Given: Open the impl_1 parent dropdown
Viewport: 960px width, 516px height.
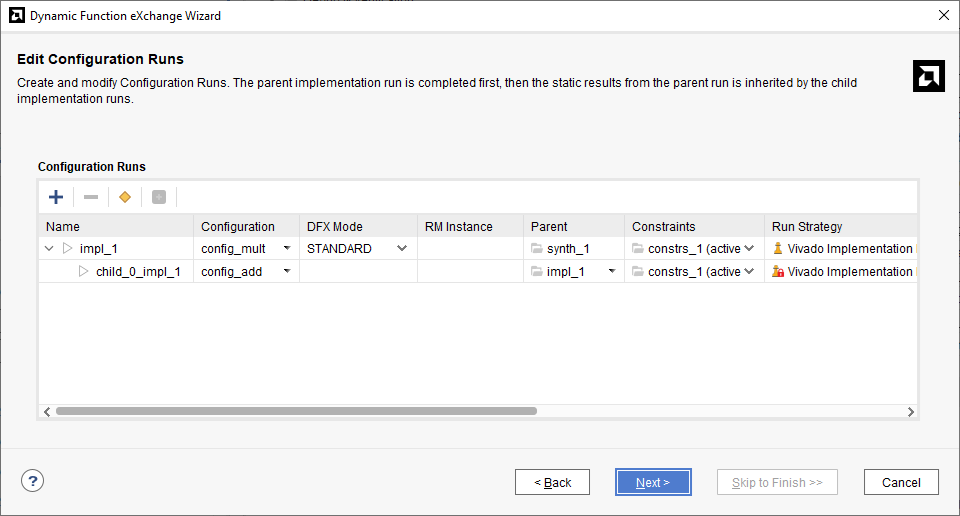Looking at the screenshot, I should (x=612, y=272).
